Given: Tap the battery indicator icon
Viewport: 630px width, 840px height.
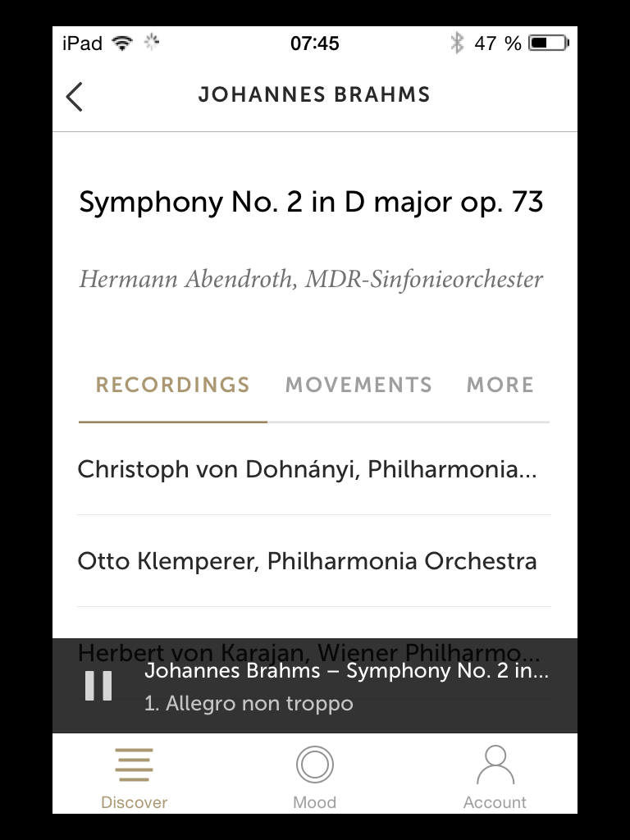Looking at the screenshot, I should (549, 43).
